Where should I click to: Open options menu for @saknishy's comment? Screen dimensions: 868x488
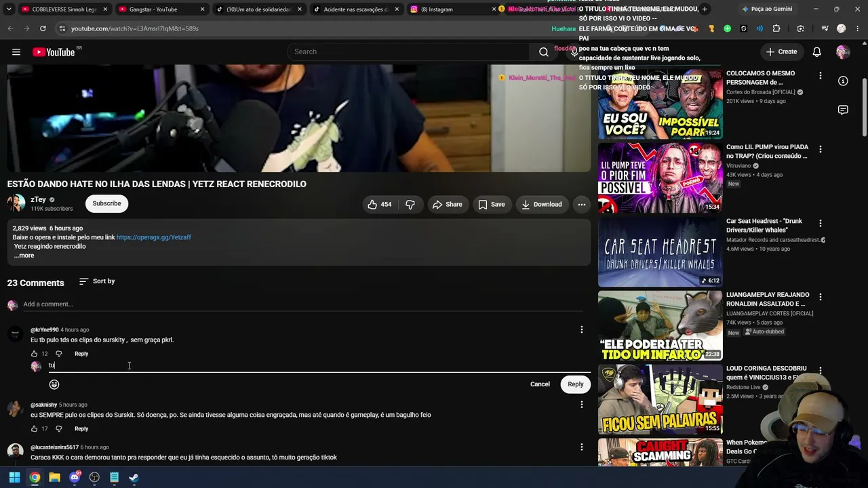pyautogui.click(x=581, y=405)
